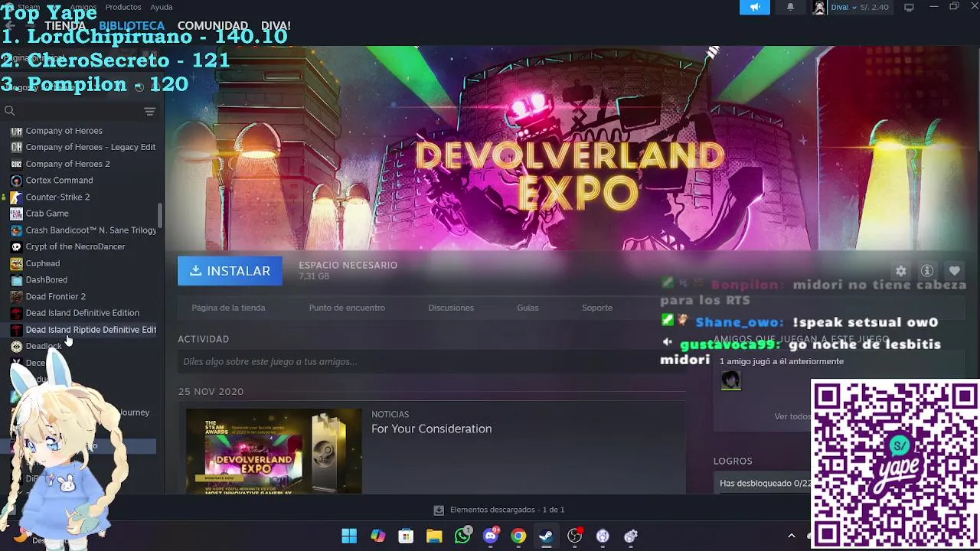Open File Explorer from the taskbar

434,536
